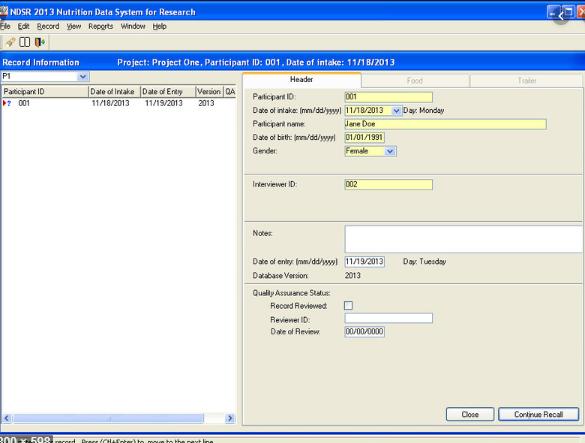
Task: Click the QA column header
Action: (x=230, y=92)
